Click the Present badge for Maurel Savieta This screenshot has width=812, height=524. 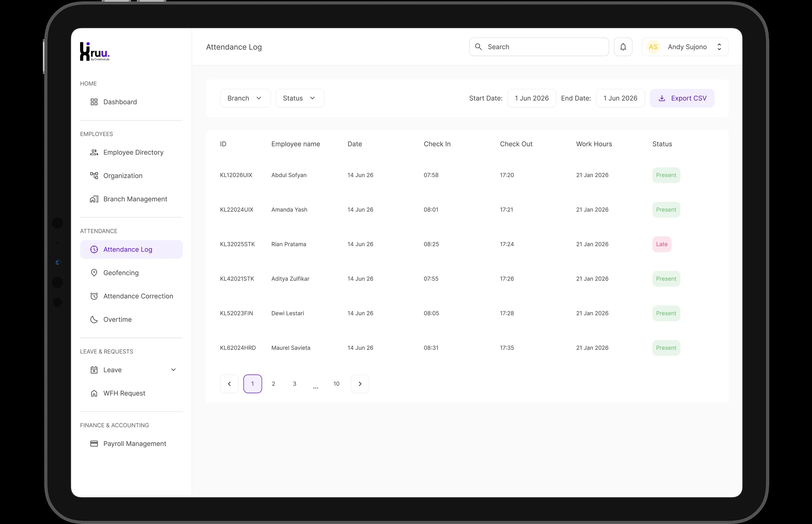(x=666, y=348)
